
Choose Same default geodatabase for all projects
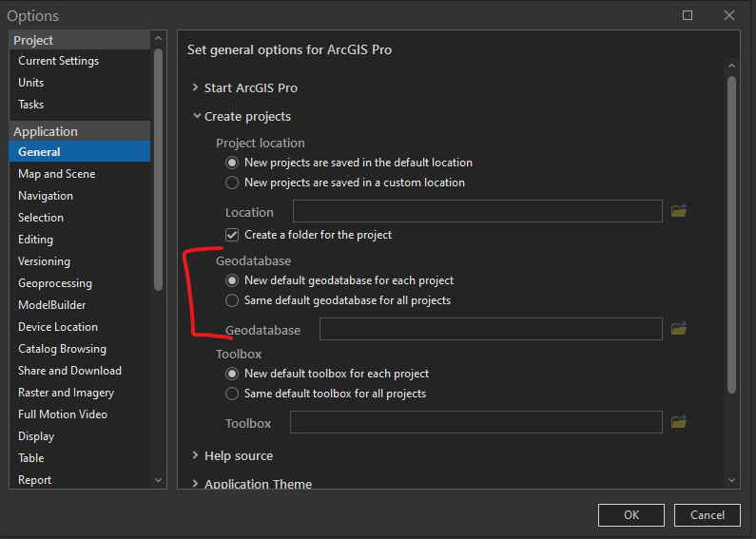click(x=232, y=300)
